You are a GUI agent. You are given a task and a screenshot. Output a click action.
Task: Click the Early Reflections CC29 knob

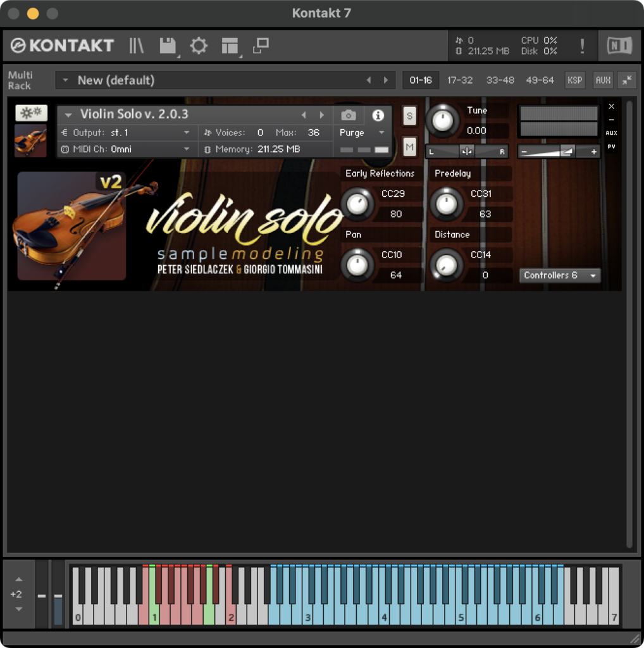357,204
